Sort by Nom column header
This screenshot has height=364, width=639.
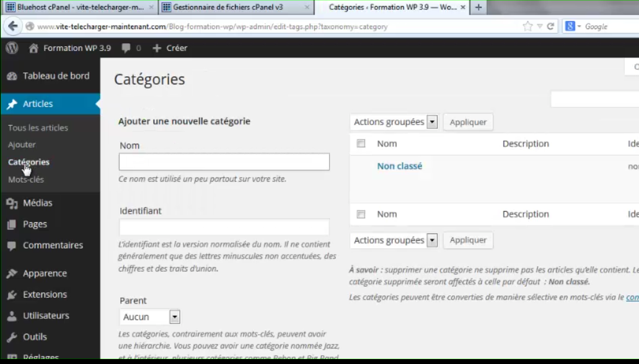click(x=387, y=144)
